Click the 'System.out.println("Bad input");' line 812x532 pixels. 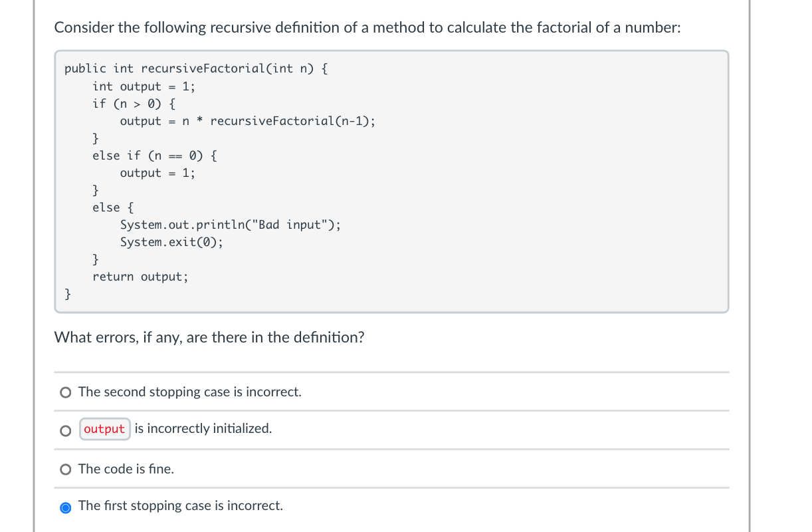(231, 224)
